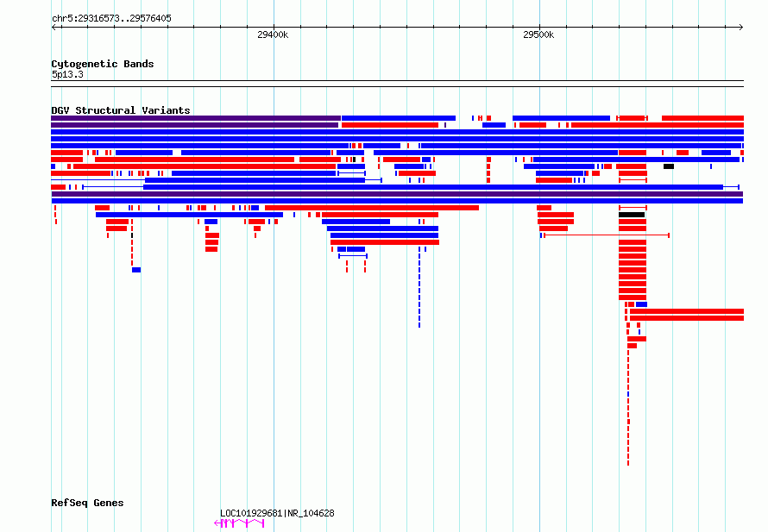768x532 pixels.
Task: Click the full-width purple variant bar above the full-width blue bar
Action: tap(397, 194)
